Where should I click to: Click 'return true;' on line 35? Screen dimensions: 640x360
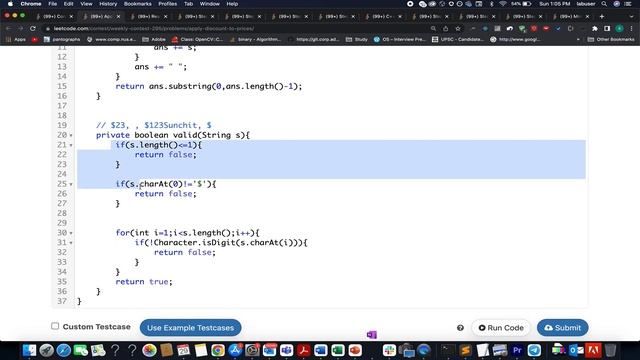pyautogui.click(x=144, y=282)
